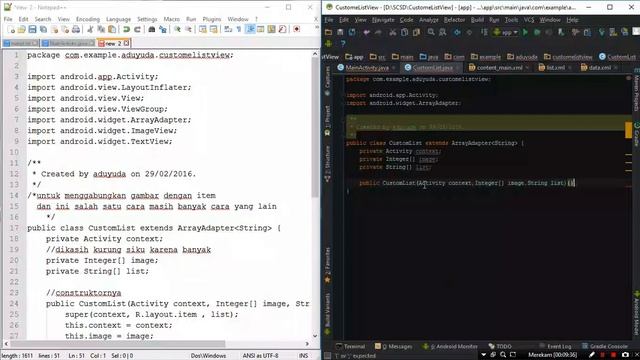Switch to the content_main.xml editor tab
This screenshot has width=640, height=360.
pyautogui.click(x=499, y=68)
